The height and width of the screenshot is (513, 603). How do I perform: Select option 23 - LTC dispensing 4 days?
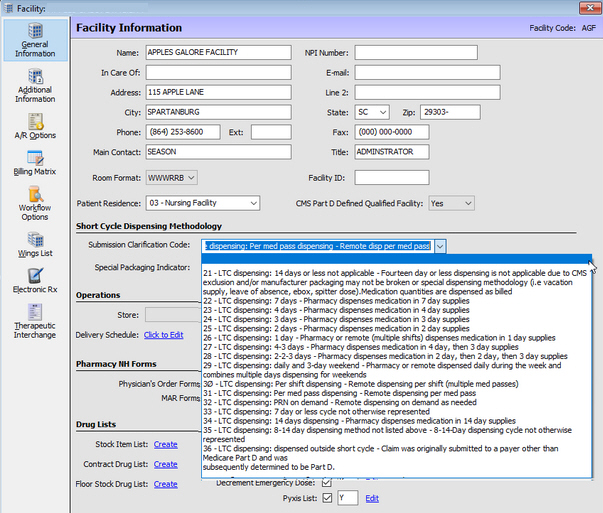click(x=396, y=310)
